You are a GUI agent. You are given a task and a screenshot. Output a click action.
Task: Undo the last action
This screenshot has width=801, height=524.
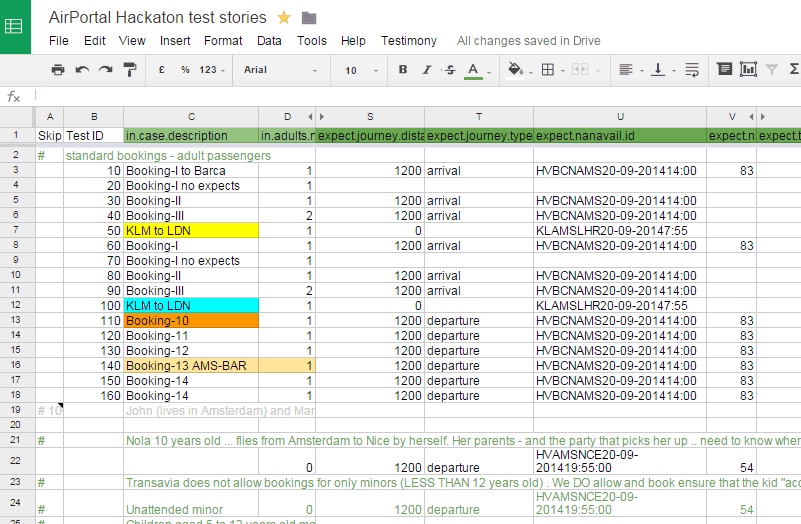click(82, 70)
